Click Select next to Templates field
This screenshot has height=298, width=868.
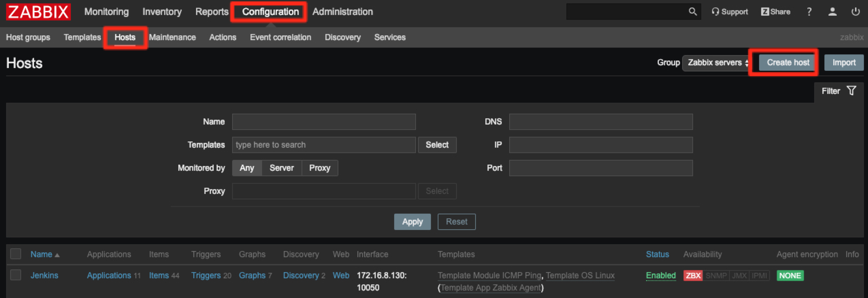click(x=437, y=145)
